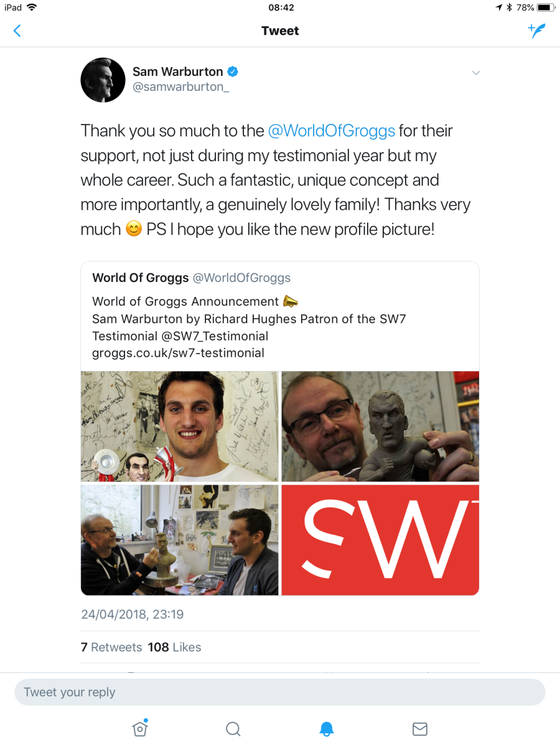
Task: Compose a new tweet with feather icon
Action: 536,31
